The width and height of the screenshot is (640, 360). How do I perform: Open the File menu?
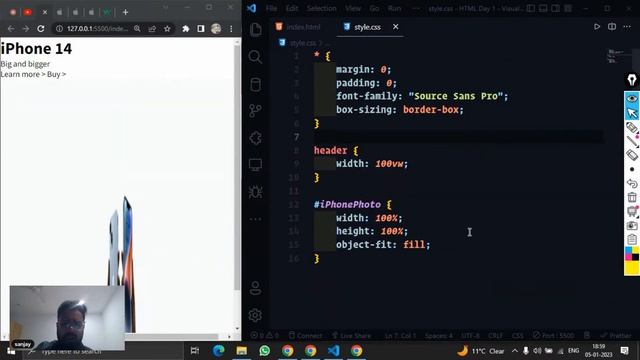tap(271, 8)
